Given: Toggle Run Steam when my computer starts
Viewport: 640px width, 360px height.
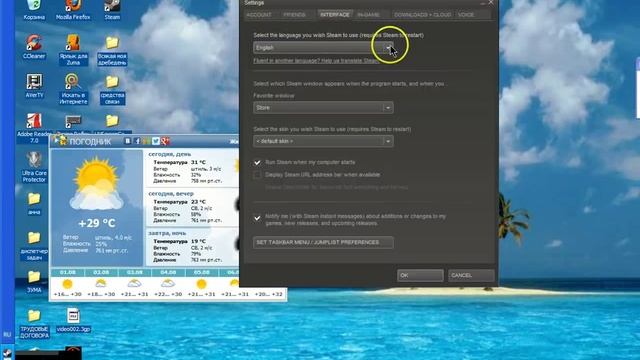Looking at the screenshot, I should tap(257, 162).
